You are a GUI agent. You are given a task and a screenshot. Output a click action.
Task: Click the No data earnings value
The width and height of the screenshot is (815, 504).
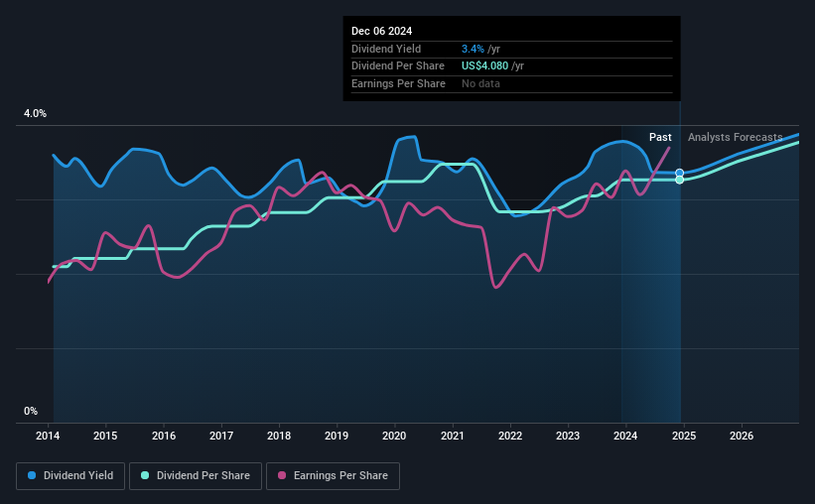[x=480, y=83]
